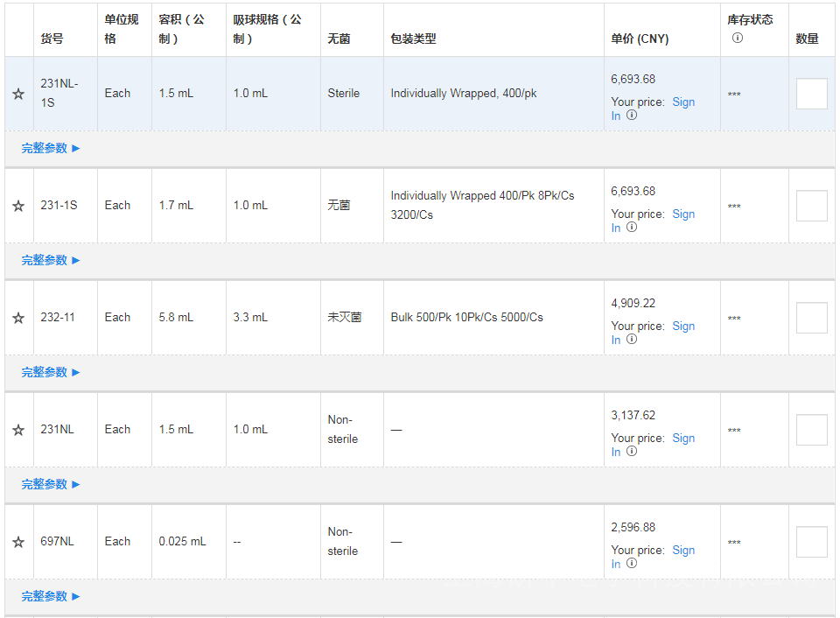This screenshot has height=618, width=840.
Task: Click the price info icon for 231NL-1S
Action: [632, 116]
